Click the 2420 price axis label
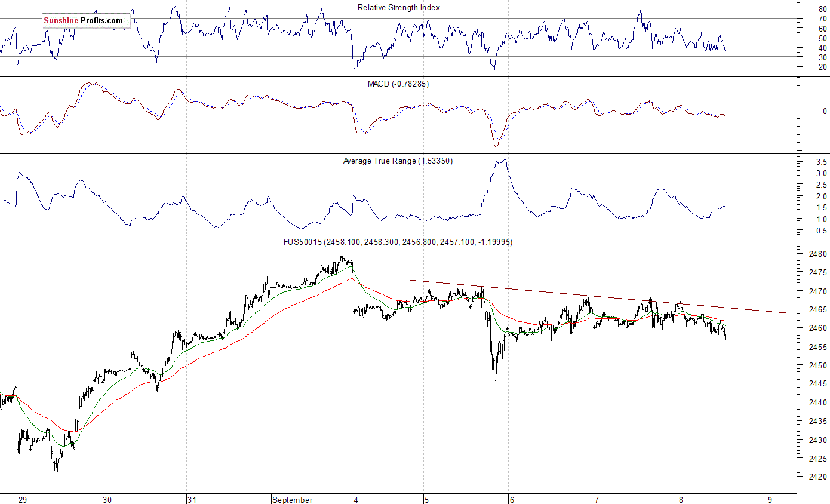Screen dimensions: 830x504 [x=819, y=477]
